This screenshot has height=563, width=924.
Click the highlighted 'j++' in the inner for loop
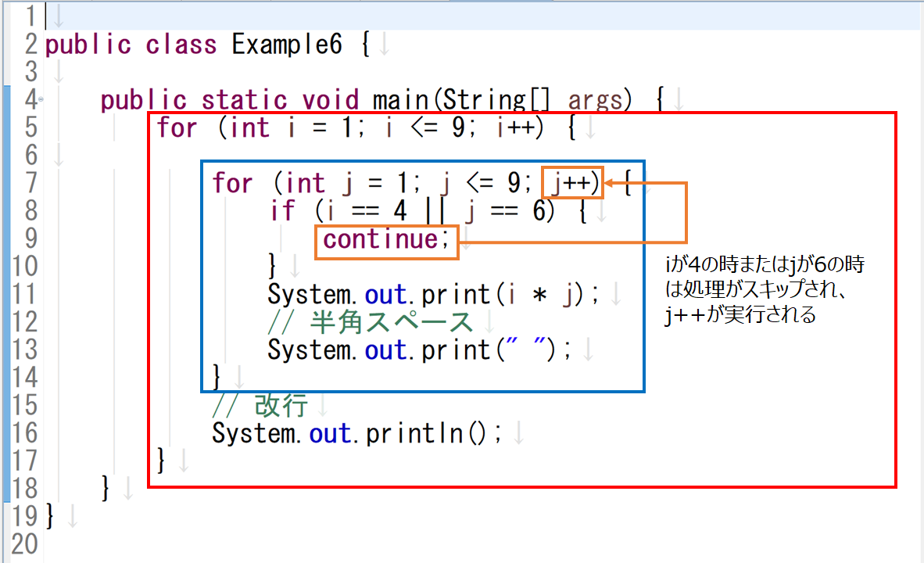tap(574, 184)
